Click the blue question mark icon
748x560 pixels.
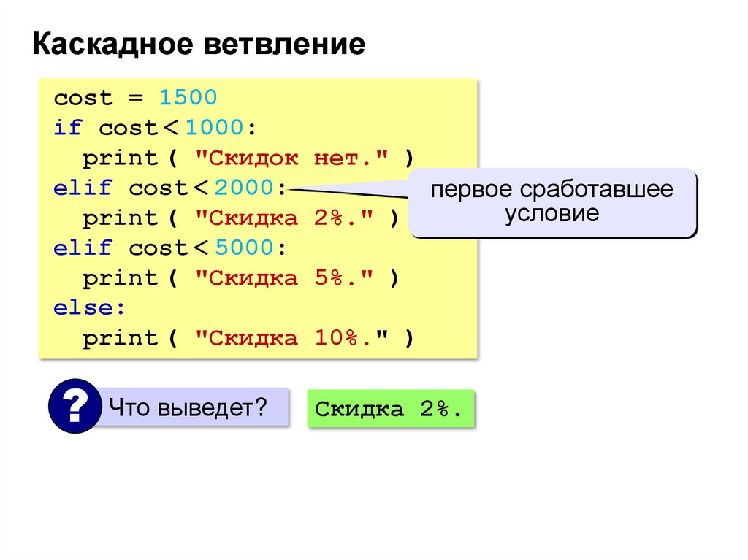(75, 406)
